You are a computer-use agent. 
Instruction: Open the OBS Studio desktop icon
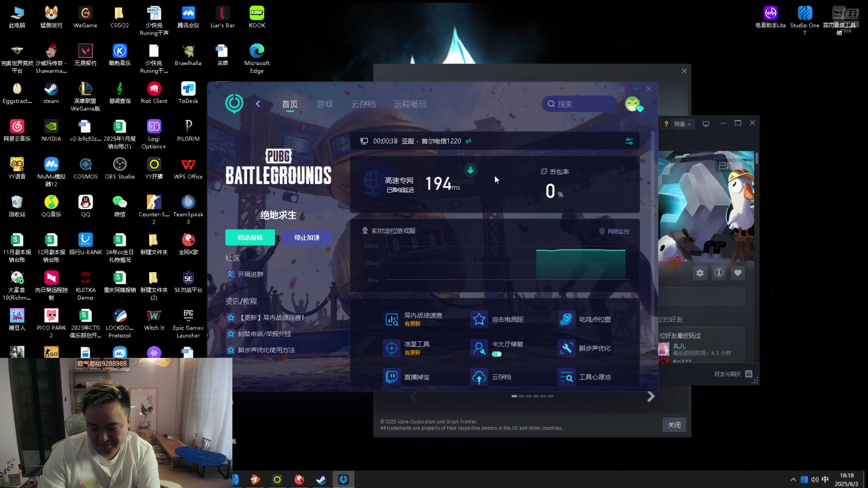coord(120,168)
